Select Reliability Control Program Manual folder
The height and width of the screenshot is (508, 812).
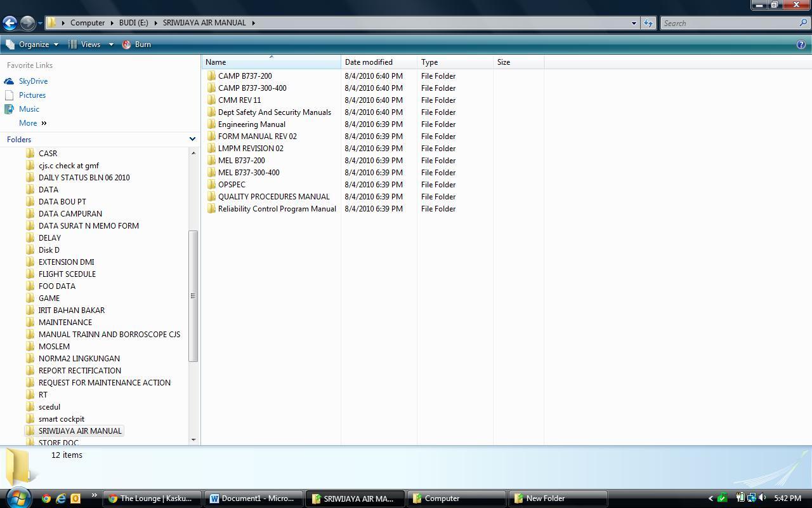277,209
